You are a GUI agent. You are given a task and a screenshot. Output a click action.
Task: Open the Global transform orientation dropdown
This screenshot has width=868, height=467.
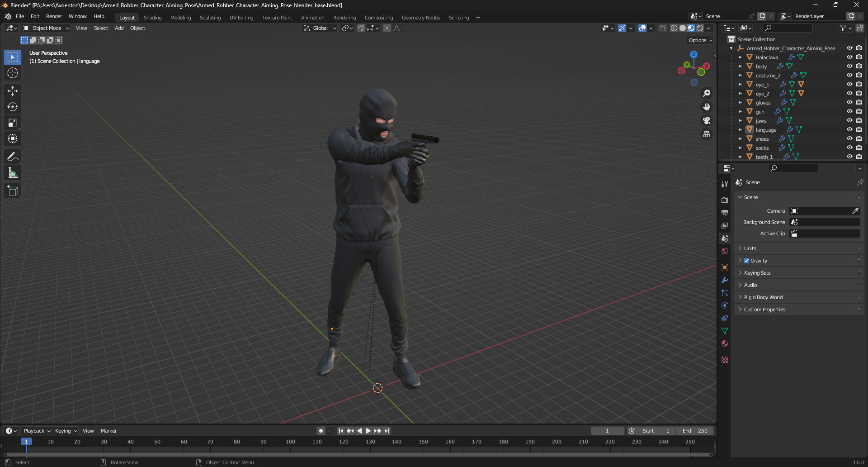coord(320,28)
